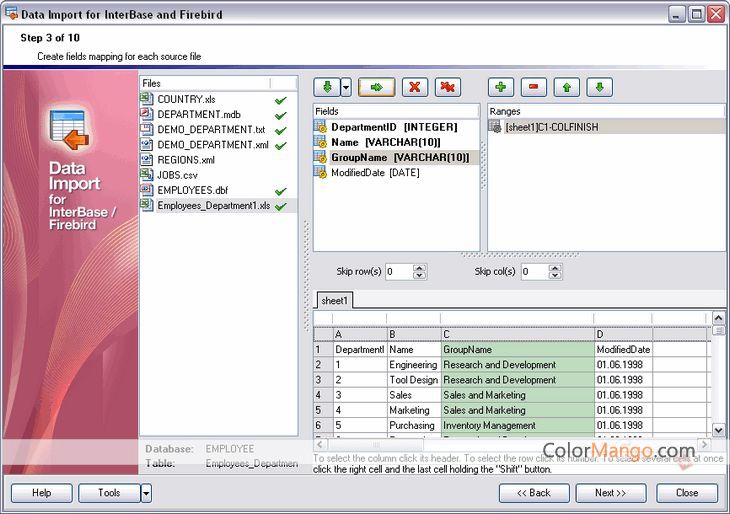Screen dimensions: 730x514
Task: Maximize the Data Import window
Action: pos(696,14)
